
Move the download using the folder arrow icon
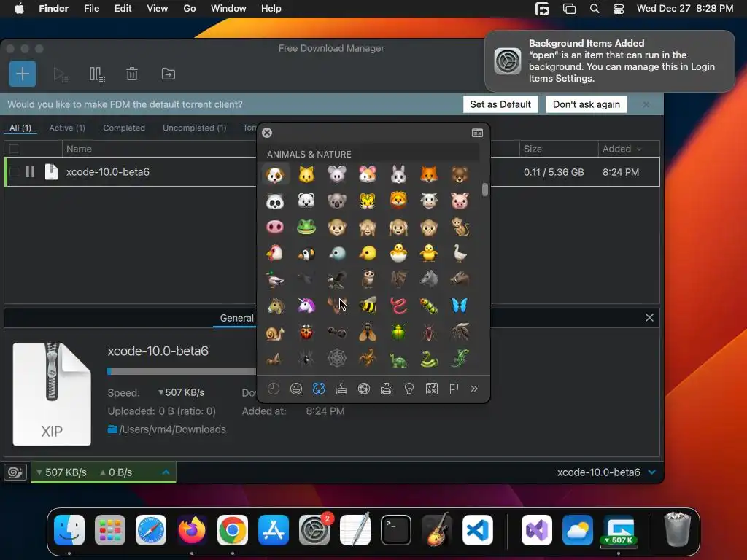coord(169,74)
